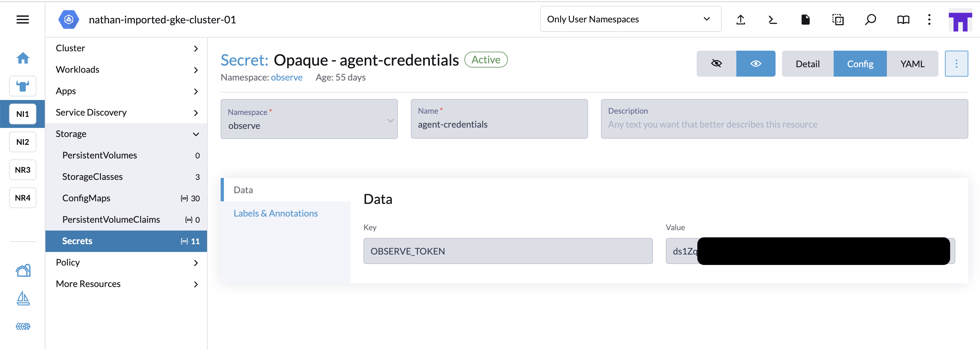Copy KubeConfig to clipboard icon

click(x=838, y=19)
